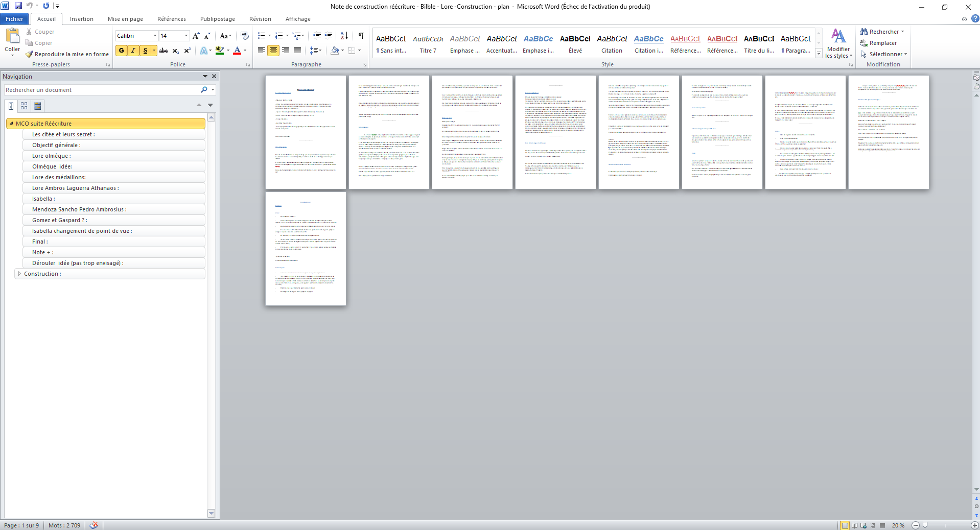Click the zoom slider in status bar
Viewport: 980px width, 530px height.
click(x=924, y=525)
